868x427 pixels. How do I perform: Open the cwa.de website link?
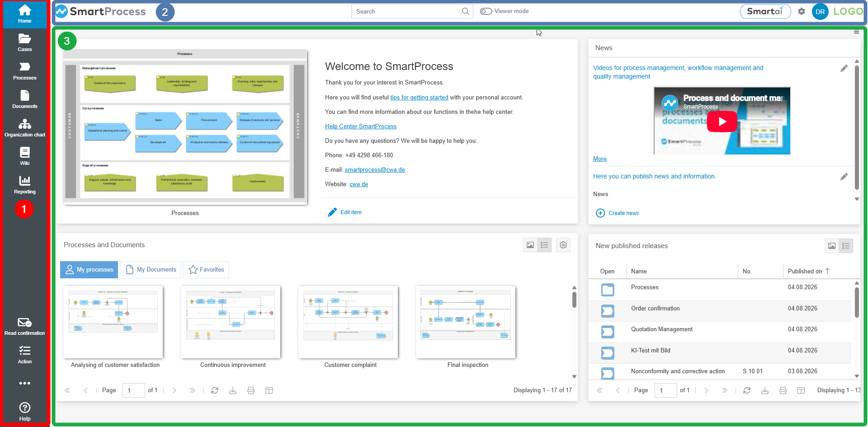click(359, 184)
